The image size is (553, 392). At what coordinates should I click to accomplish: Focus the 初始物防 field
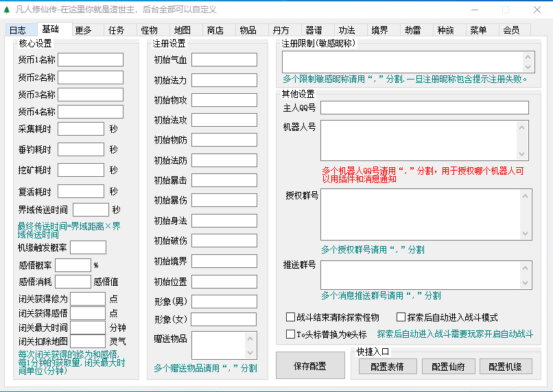pos(224,140)
